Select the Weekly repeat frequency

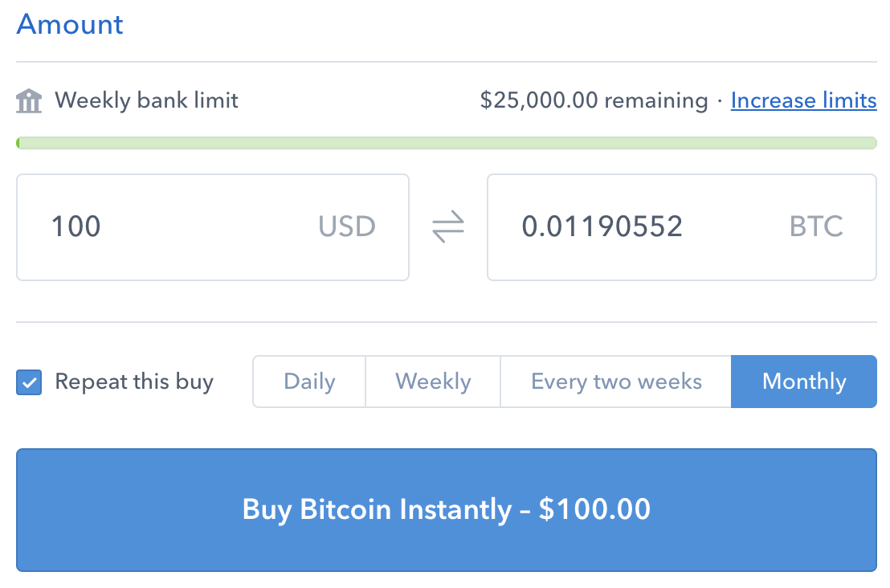coord(433,382)
